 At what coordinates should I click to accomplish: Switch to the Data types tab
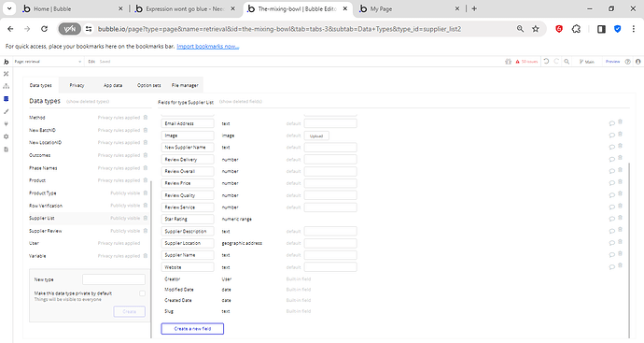[41, 85]
